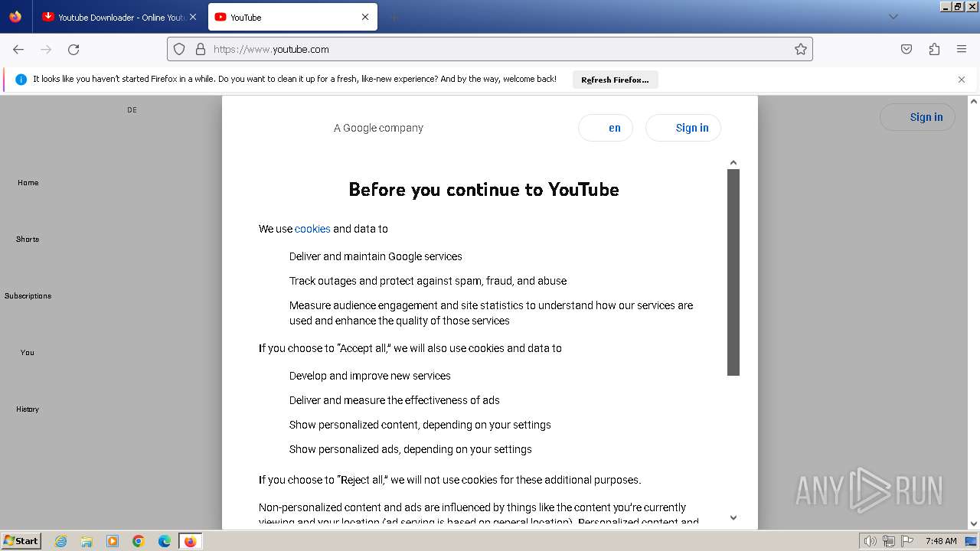Switch to Youtube Downloader tab
This screenshot has height=551, width=980.
coord(120,17)
